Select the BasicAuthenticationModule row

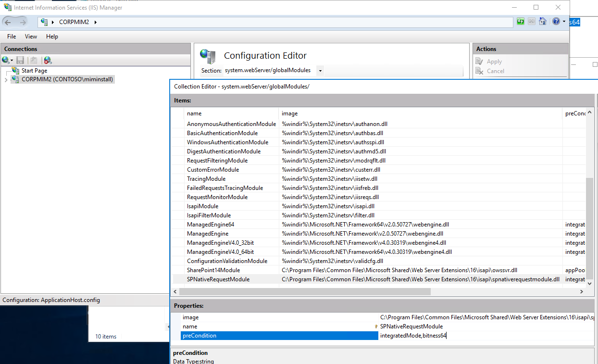(379, 133)
